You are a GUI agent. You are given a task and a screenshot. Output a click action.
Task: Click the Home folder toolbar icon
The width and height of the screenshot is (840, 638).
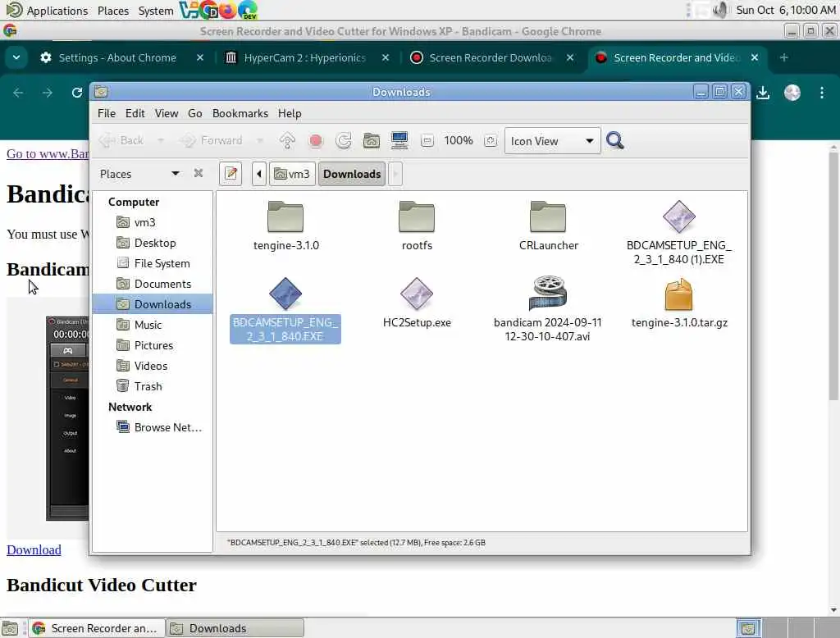point(372,141)
